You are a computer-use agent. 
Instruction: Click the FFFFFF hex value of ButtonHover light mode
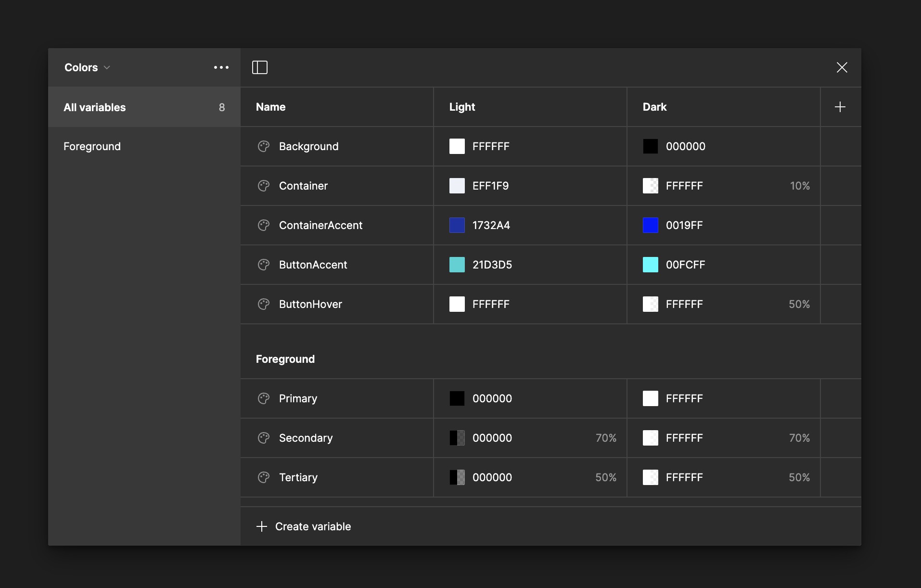coord(491,304)
